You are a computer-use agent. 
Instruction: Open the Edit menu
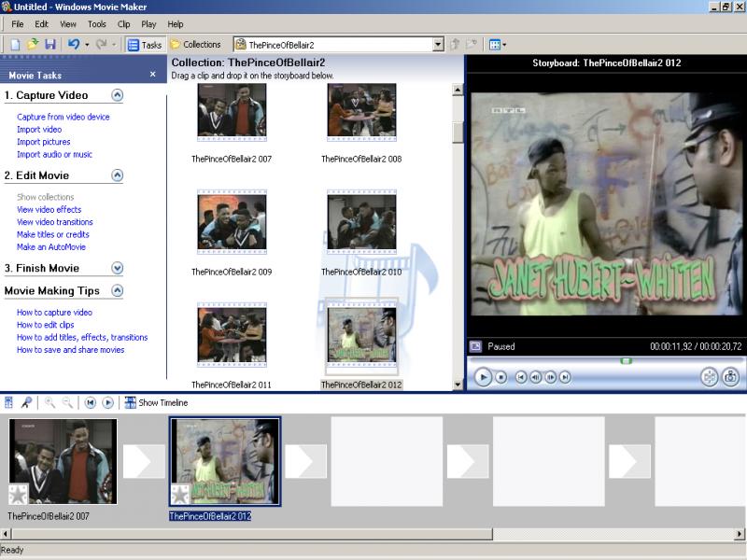(x=41, y=24)
